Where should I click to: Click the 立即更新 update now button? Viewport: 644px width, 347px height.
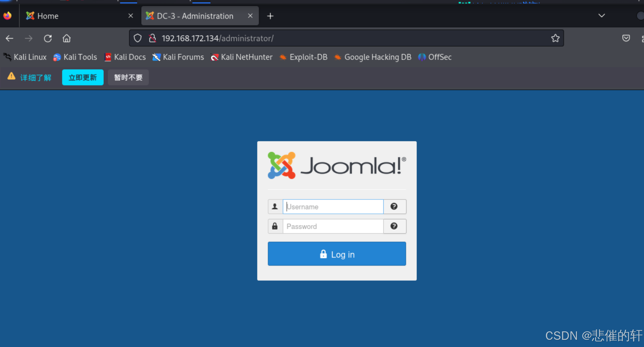coord(83,77)
